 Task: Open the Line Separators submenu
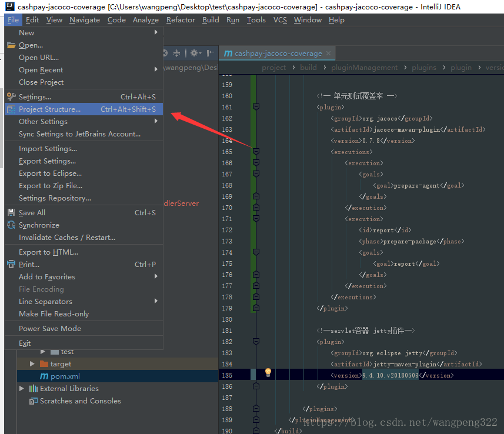[x=84, y=302]
